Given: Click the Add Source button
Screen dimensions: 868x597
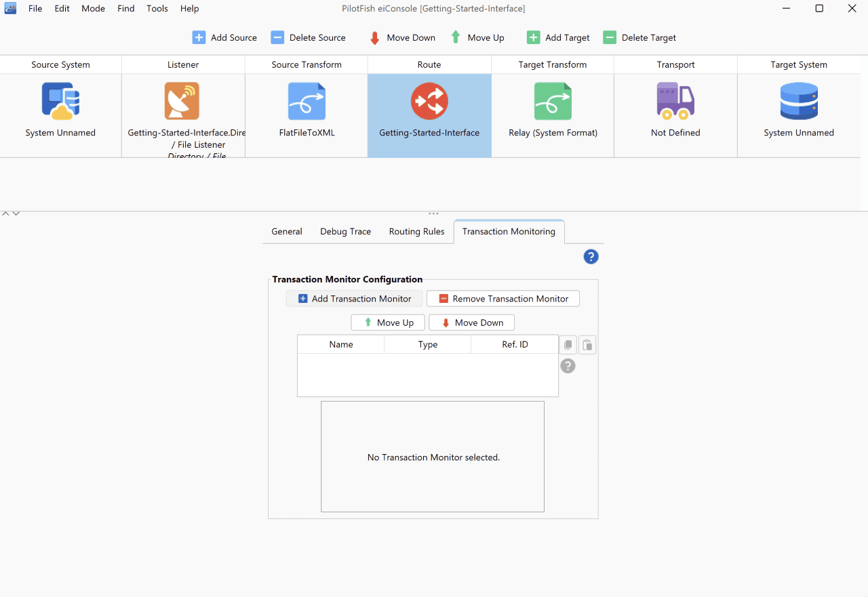Looking at the screenshot, I should point(224,38).
